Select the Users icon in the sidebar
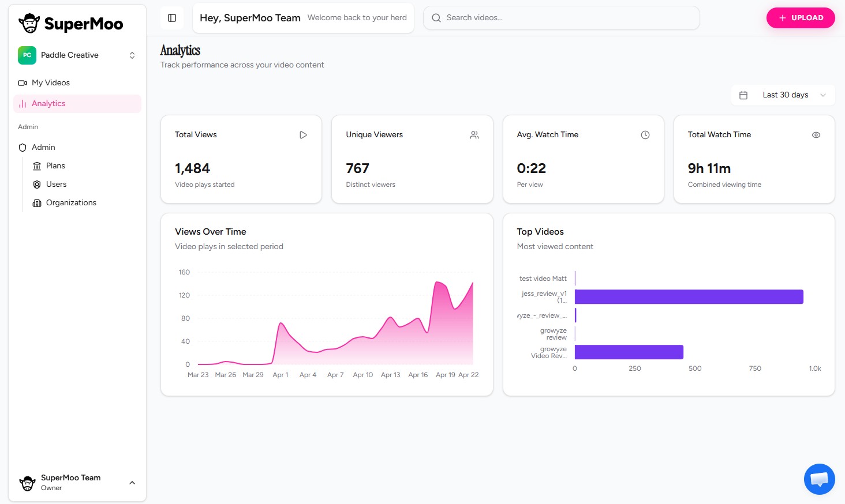 coord(37,184)
